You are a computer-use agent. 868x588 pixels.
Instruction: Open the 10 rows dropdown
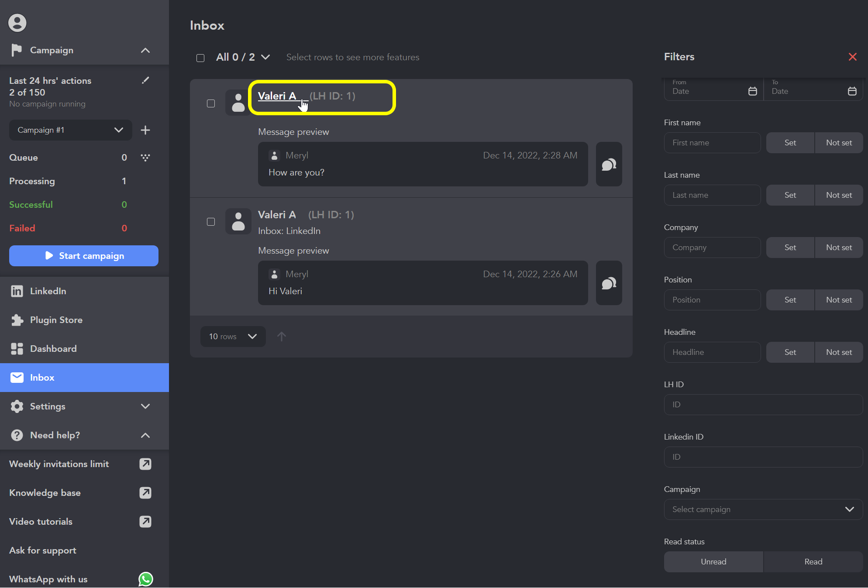233,337
